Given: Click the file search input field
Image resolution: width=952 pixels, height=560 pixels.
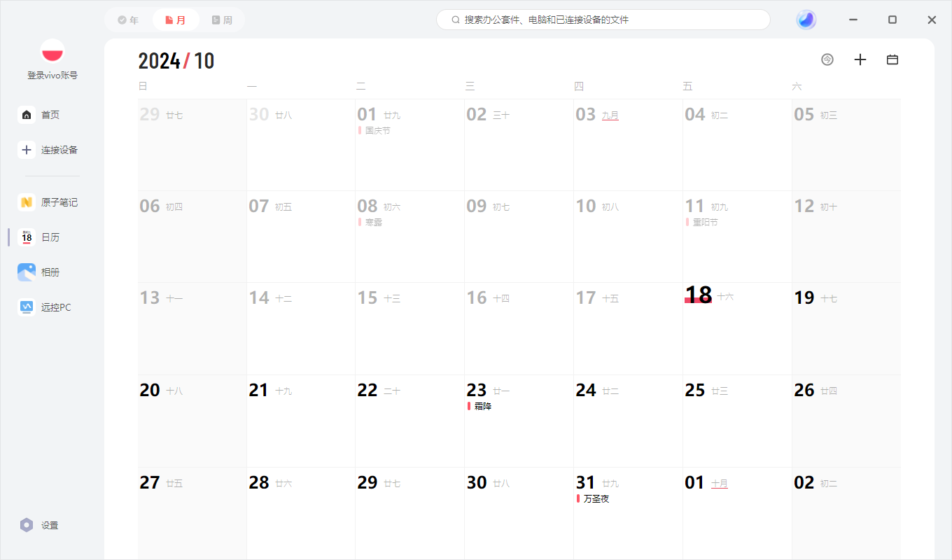Looking at the screenshot, I should pos(603,20).
